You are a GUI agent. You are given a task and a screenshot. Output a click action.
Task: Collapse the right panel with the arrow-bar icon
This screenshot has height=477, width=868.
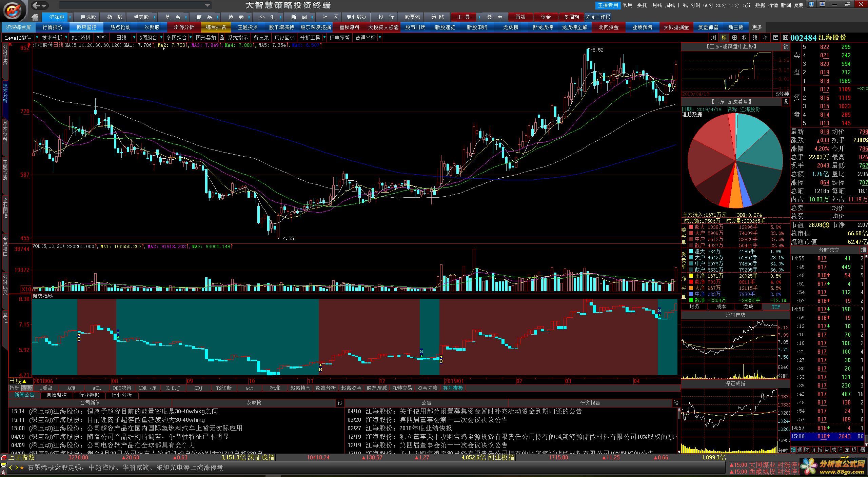(785, 38)
